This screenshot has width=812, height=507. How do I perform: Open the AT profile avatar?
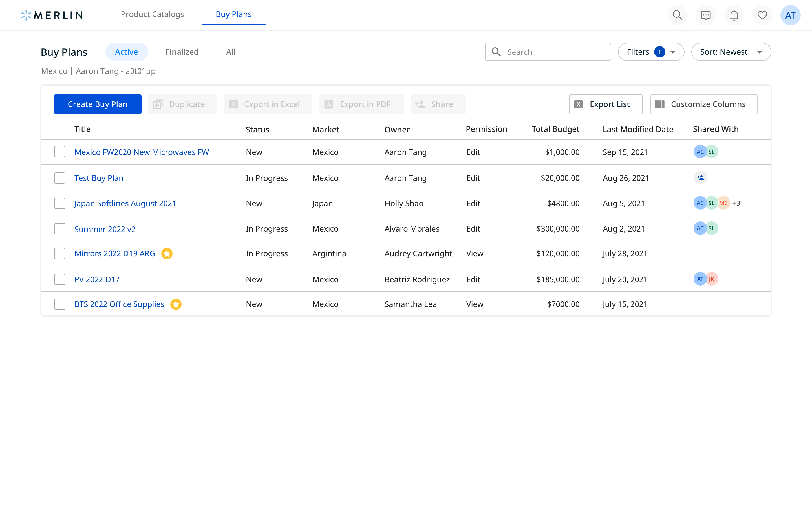pyautogui.click(x=791, y=15)
